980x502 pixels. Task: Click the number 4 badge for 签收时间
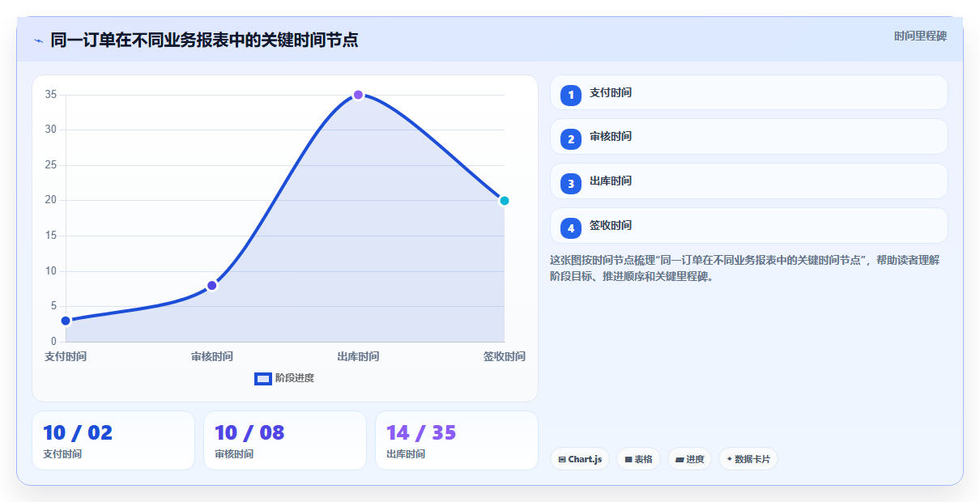571,228
